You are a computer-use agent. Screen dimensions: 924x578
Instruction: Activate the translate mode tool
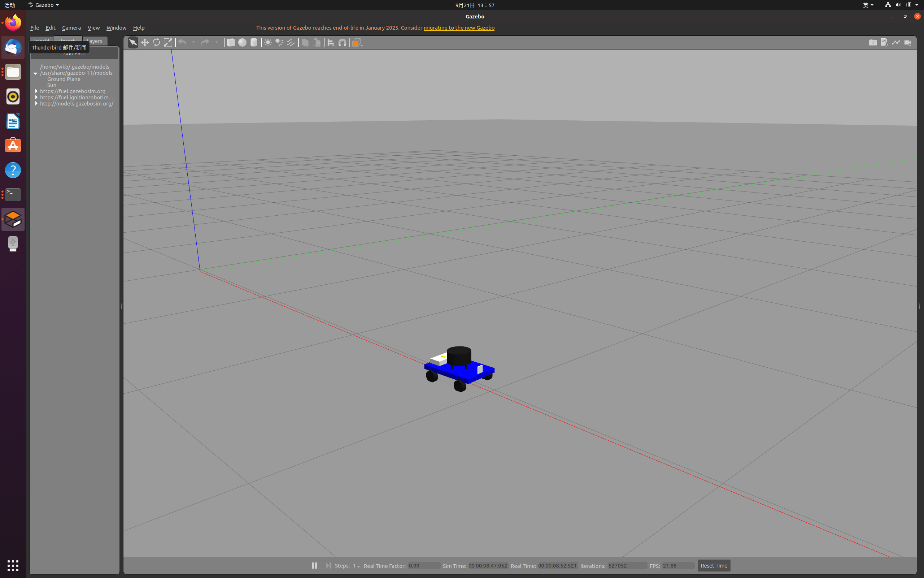click(x=145, y=42)
